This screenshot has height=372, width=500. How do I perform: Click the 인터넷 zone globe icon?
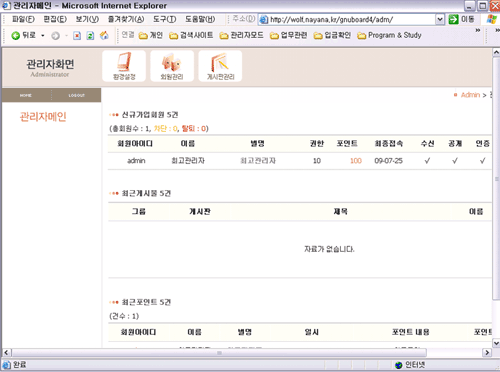point(398,365)
